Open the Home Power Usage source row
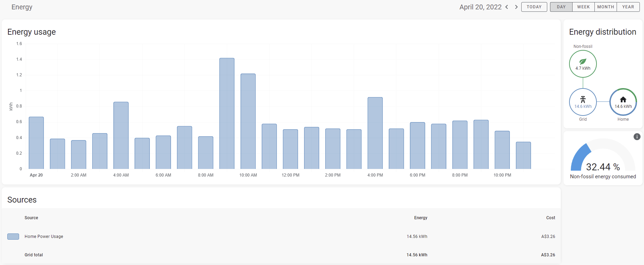The height and width of the screenshot is (265, 644). [281, 237]
